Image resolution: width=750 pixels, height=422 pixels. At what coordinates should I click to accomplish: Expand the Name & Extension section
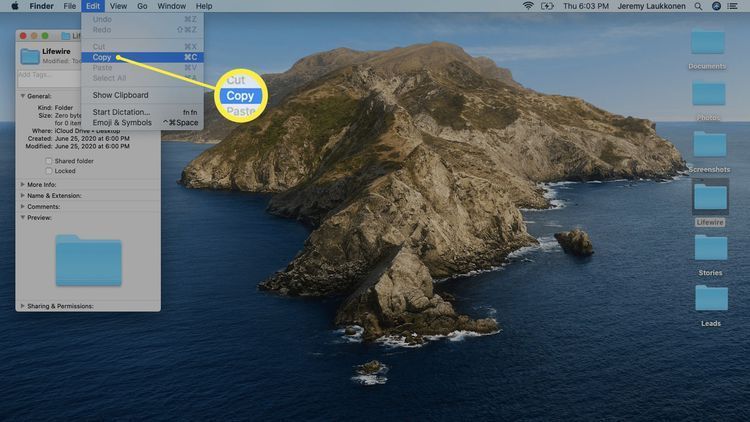pos(22,196)
